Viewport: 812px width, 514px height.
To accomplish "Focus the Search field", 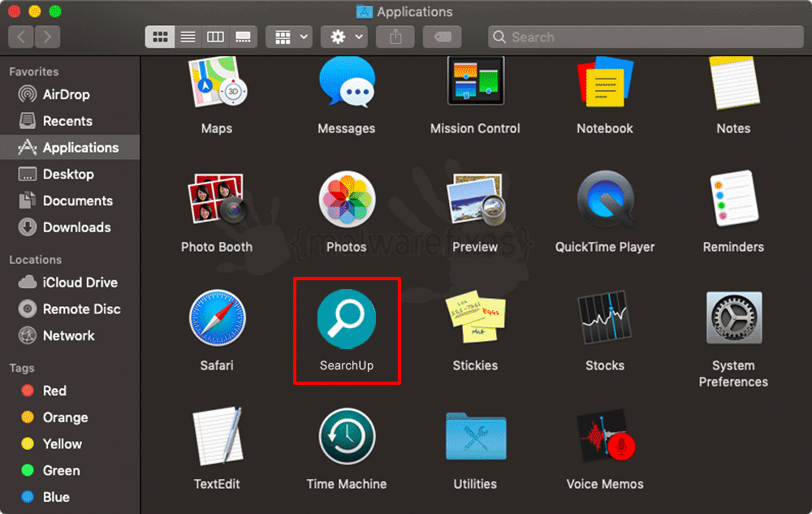I will [x=646, y=37].
